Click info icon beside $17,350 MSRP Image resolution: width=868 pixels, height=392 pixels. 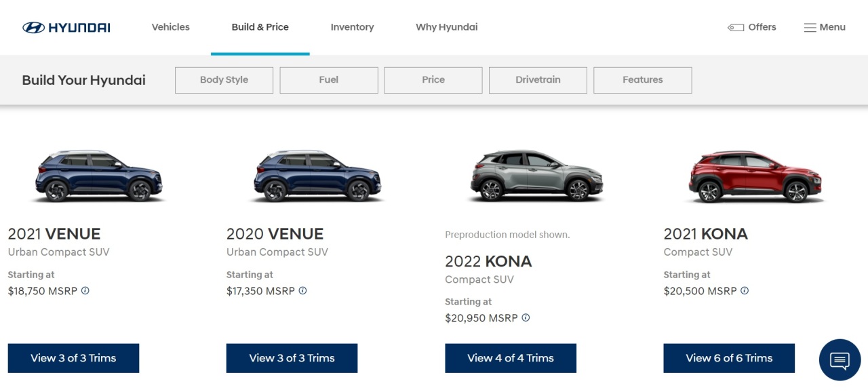302,290
